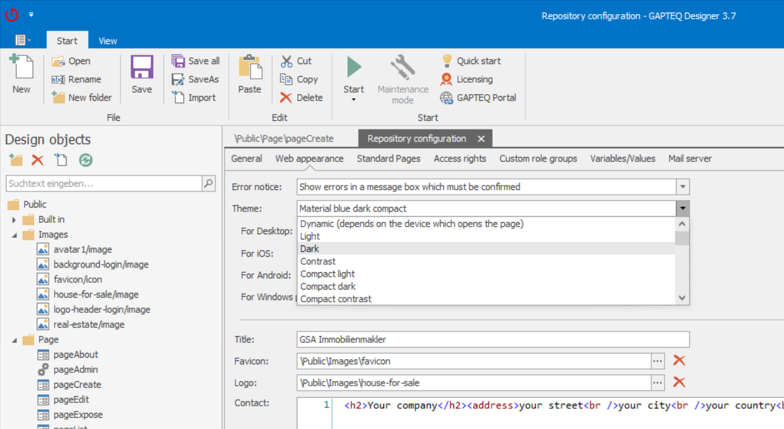Click the red delete icon under Design objects
The height and width of the screenshot is (429, 784).
tap(38, 160)
